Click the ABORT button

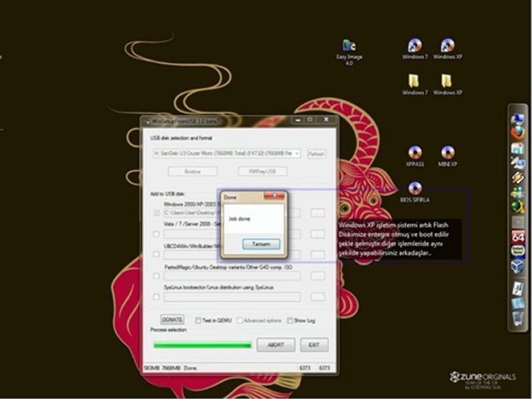click(x=276, y=345)
